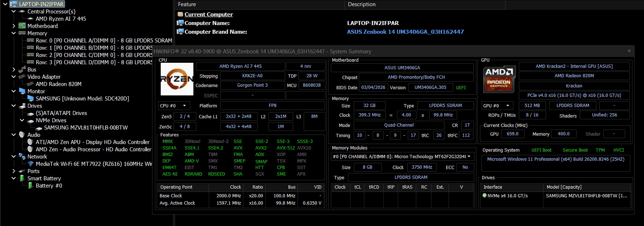Click the SSD icon beside SAMSUNG MZVL81T0HFLB
The image size is (644, 226).
tap(39, 128)
